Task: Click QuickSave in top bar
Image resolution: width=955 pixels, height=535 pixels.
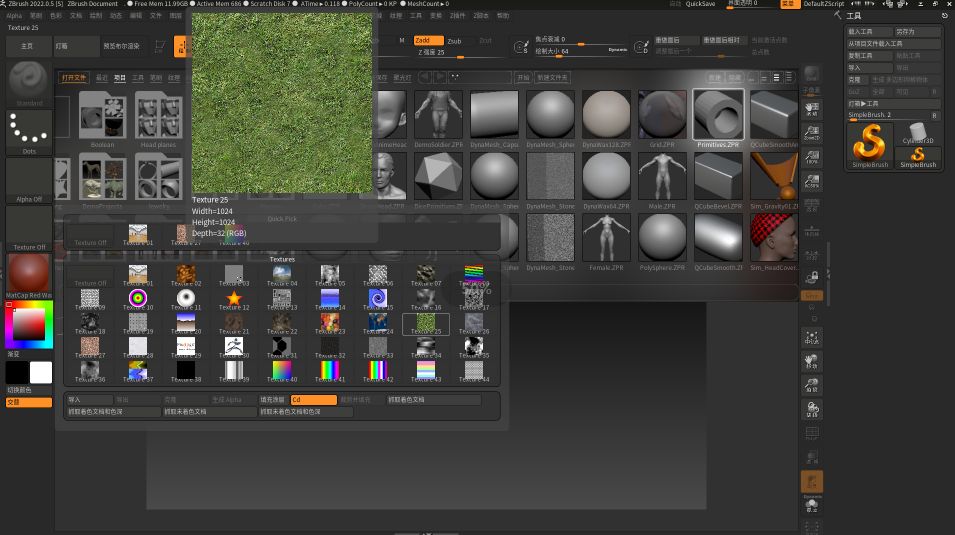Action: [700, 4]
